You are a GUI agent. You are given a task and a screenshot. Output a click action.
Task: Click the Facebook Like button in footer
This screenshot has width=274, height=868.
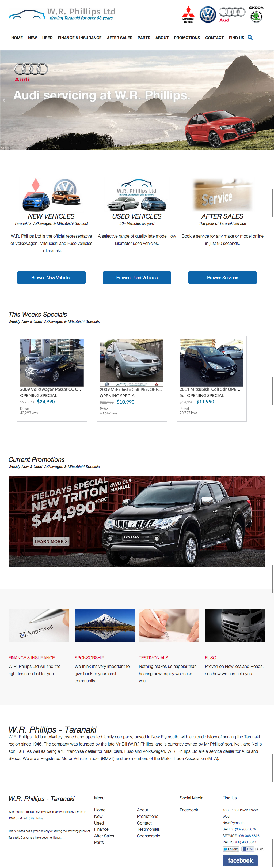(x=248, y=849)
